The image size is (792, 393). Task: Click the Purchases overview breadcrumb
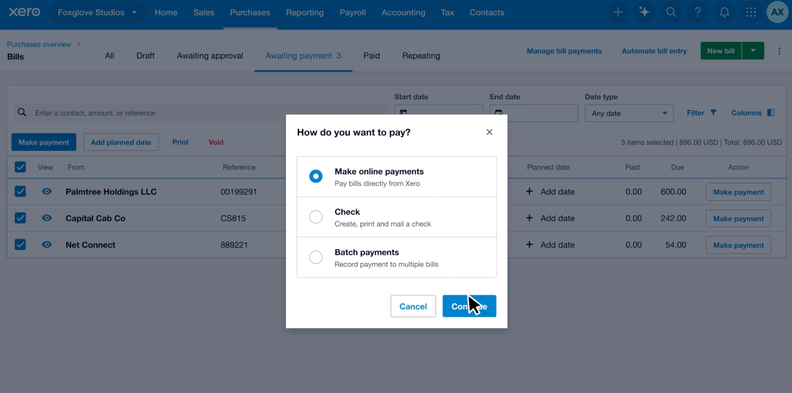[39, 44]
